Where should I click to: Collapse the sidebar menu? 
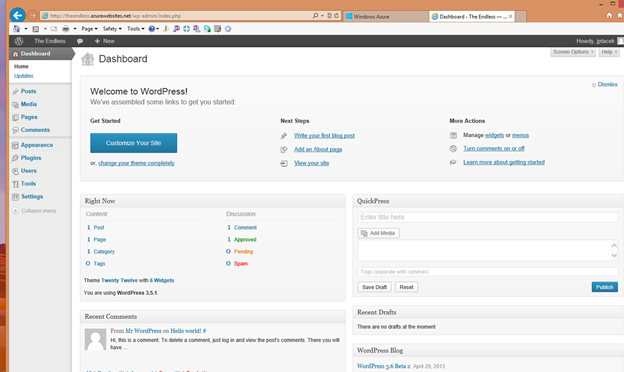tap(34, 210)
